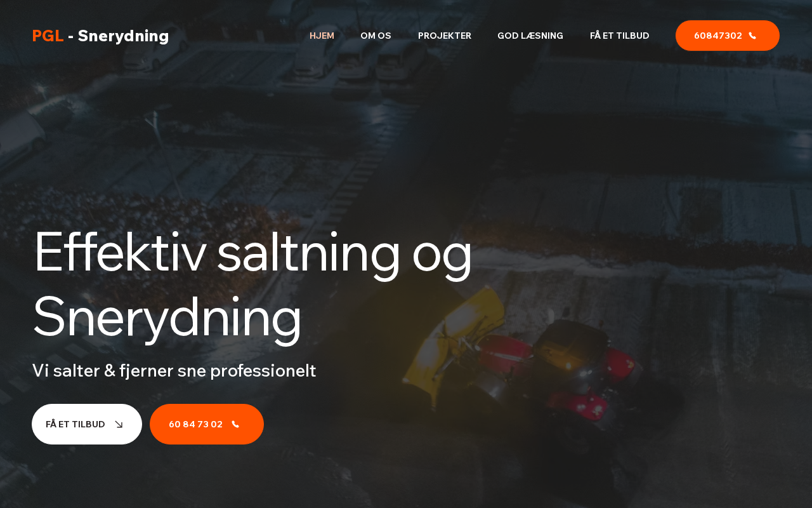Click the white FÅ ET TILBUD button
This screenshot has height=508, width=812.
click(87, 424)
